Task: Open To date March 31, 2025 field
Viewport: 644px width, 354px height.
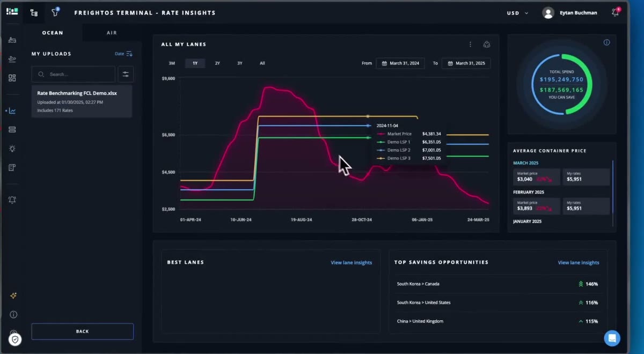Action: tap(466, 63)
